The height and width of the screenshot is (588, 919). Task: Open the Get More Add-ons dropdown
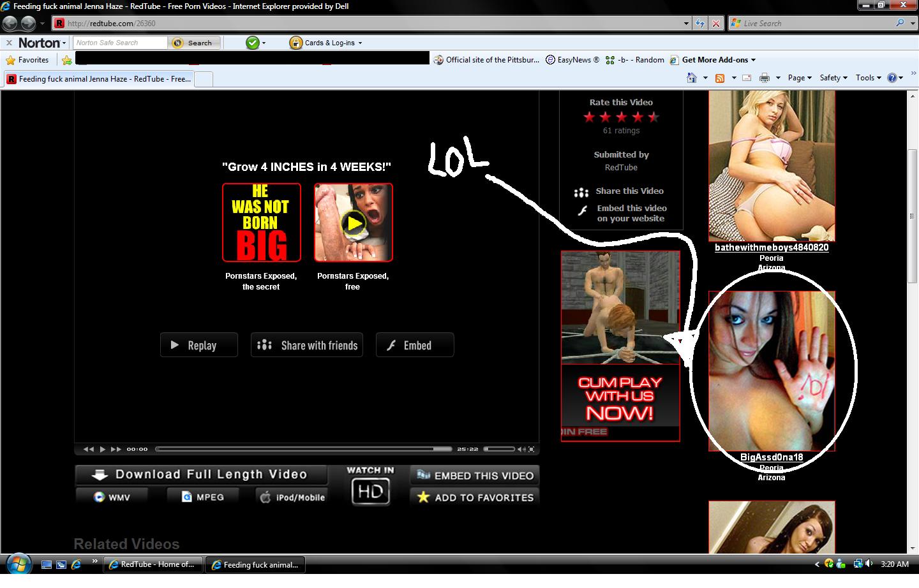click(x=719, y=60)
